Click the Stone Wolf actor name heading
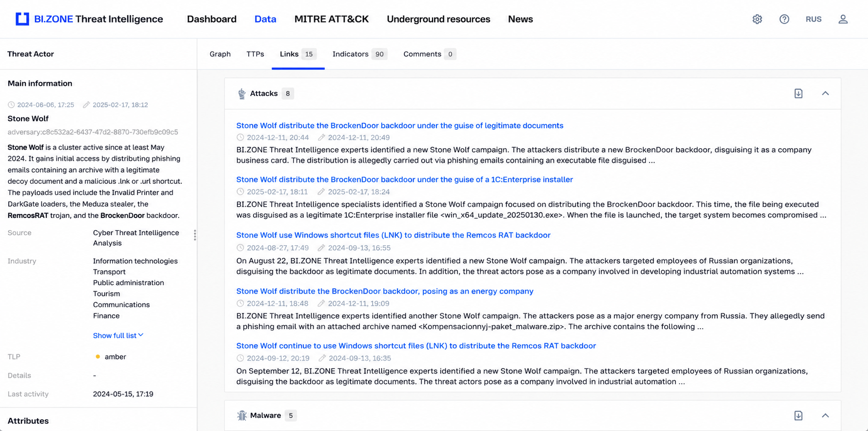The image size is (868, 431). point(28,118)
